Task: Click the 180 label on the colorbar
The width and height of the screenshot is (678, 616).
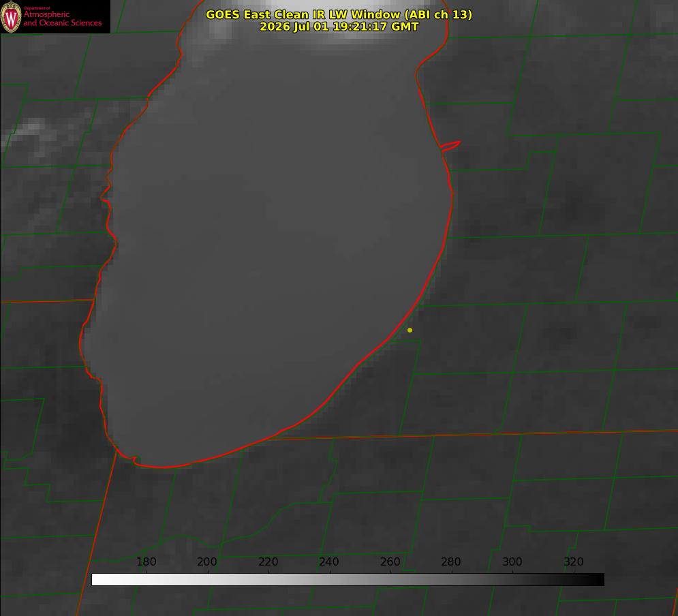Action: click(x=146, y=561)
